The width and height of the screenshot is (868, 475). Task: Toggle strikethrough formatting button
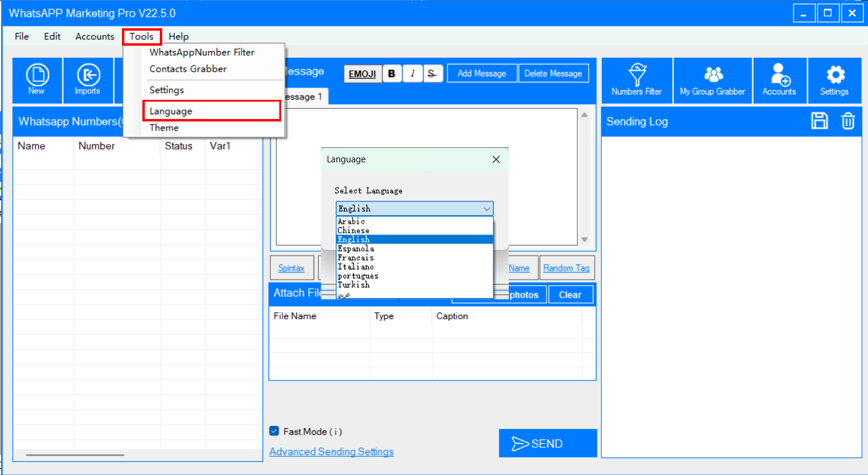[x=431, y=73]
